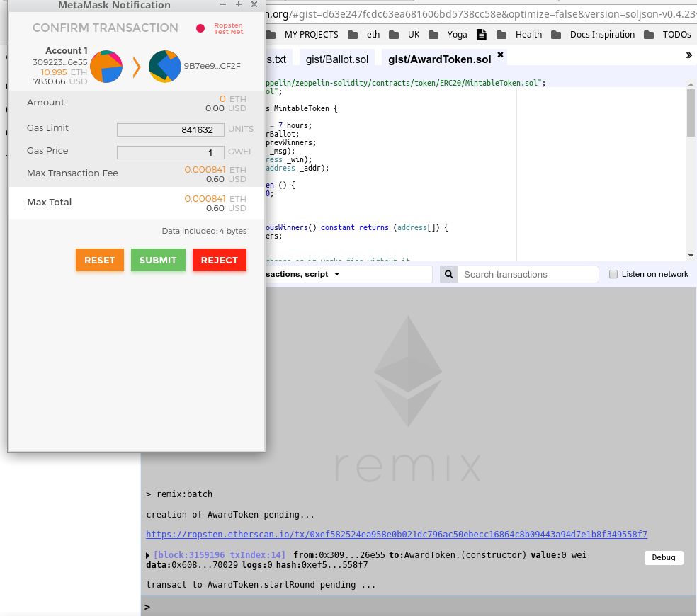This screenshot has width=697, height=616.
Task: Click the RESET button in MetaMask
Action: coord(100,260)
